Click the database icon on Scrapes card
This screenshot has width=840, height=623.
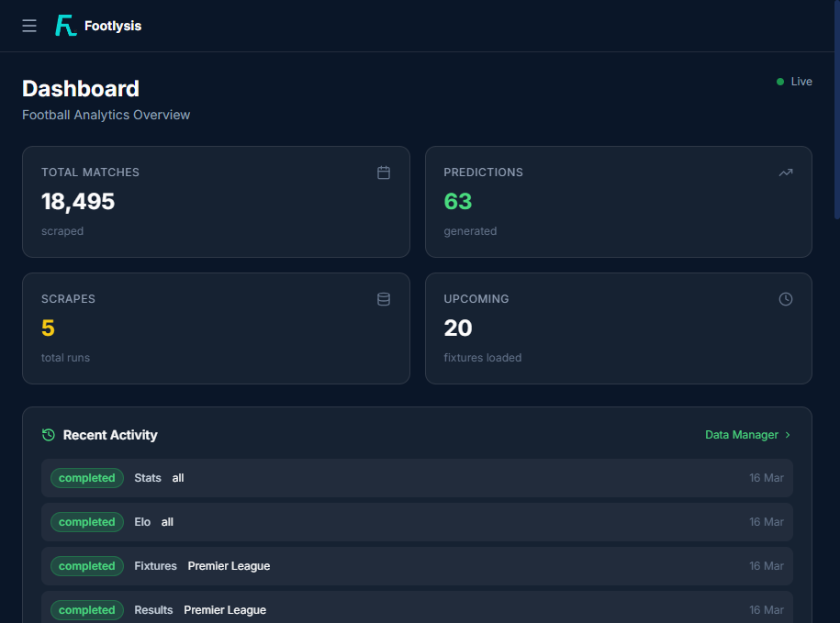coord(383,299)
